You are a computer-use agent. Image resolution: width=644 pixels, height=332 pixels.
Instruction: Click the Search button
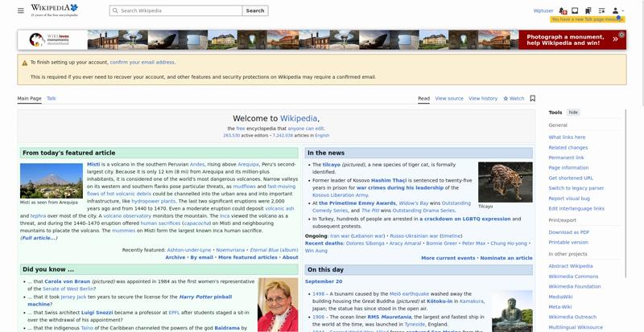click(255, 10)
